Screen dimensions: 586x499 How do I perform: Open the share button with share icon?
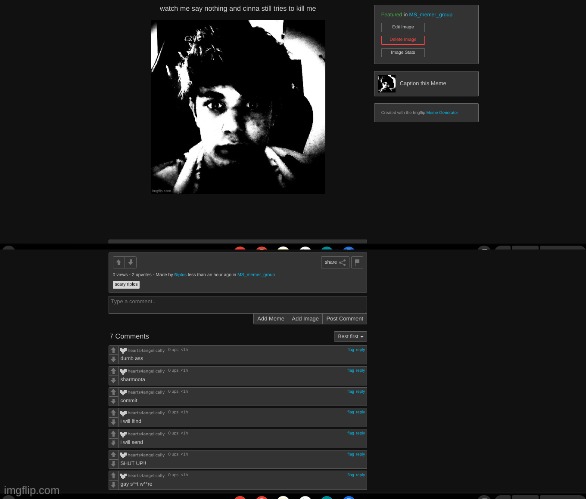tap(335, 262)
